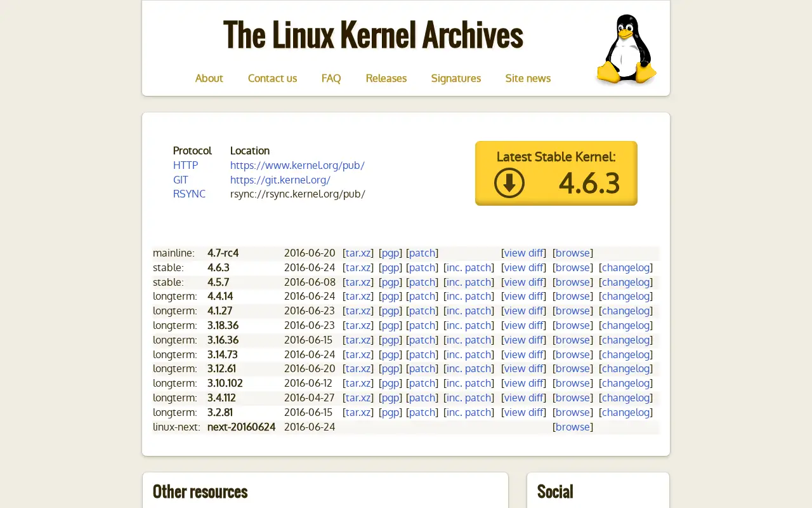Click the Latest Stable Kernel 4.6.3 button
Screen dimensions: 812x508
(556, 173)
